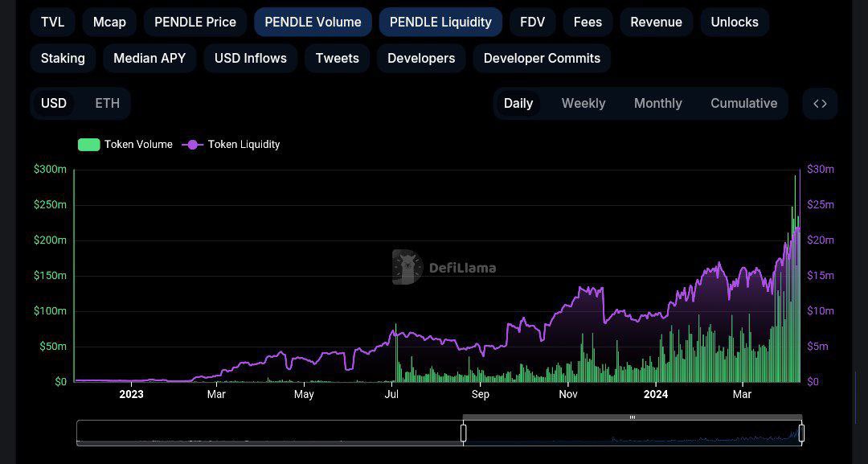Click the Sep x-axis label

point(480,394)
